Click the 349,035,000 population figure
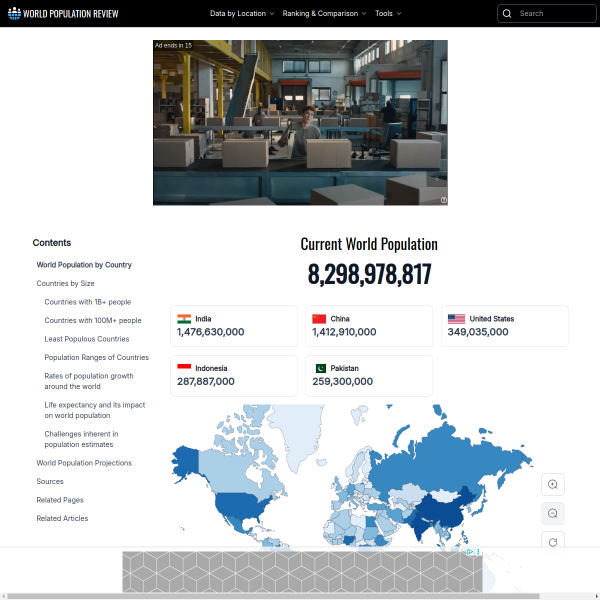 point(478,332)
